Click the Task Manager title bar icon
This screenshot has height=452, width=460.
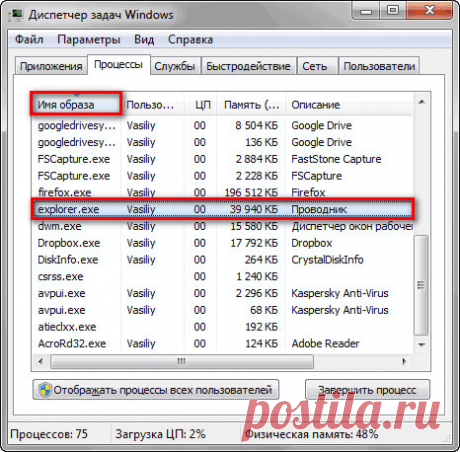click(x=16, y=15)
